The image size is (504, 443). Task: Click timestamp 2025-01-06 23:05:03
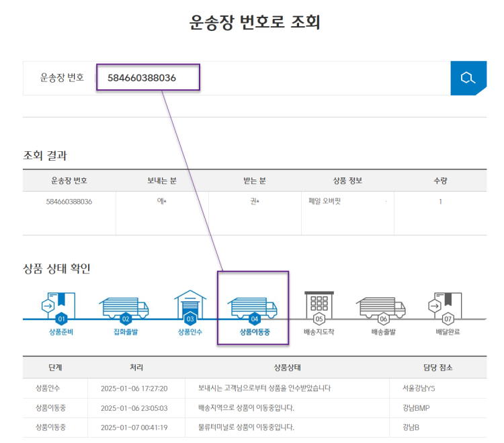pyautogui.click(x=134, y=408)
